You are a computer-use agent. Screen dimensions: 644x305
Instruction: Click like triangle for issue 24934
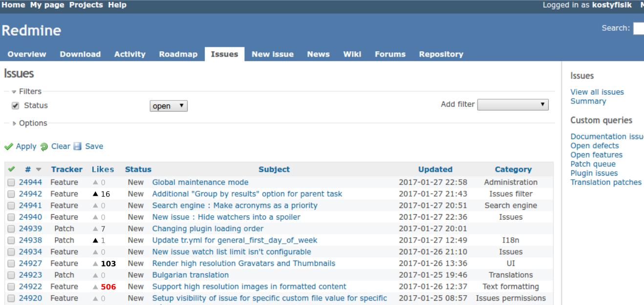pos(95,252)
